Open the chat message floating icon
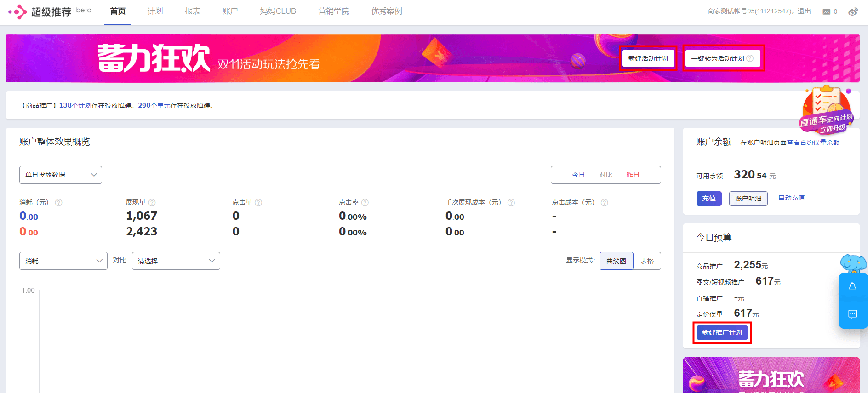Image resolution: width=868 pixels, height=393 pixels. coord(852,314)
